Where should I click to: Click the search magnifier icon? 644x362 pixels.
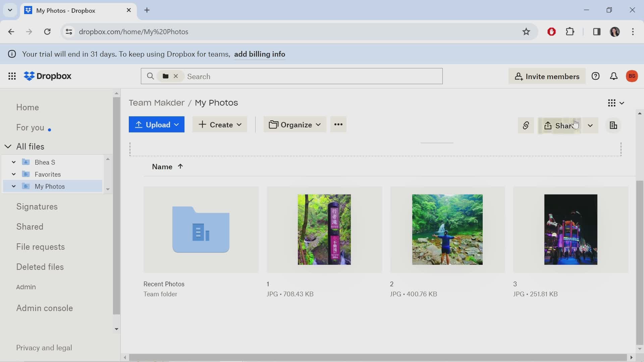pyautogui.click(x=150, y=76)
